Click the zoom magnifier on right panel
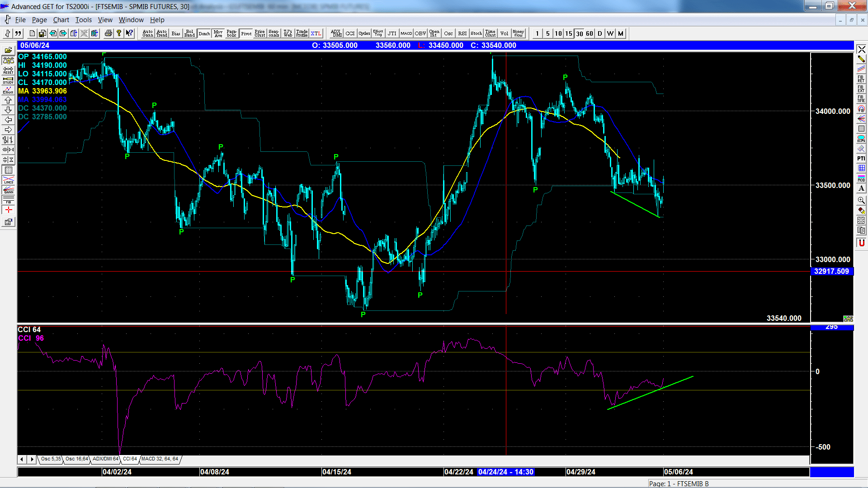868x488 pixels. tap(861, 200)
